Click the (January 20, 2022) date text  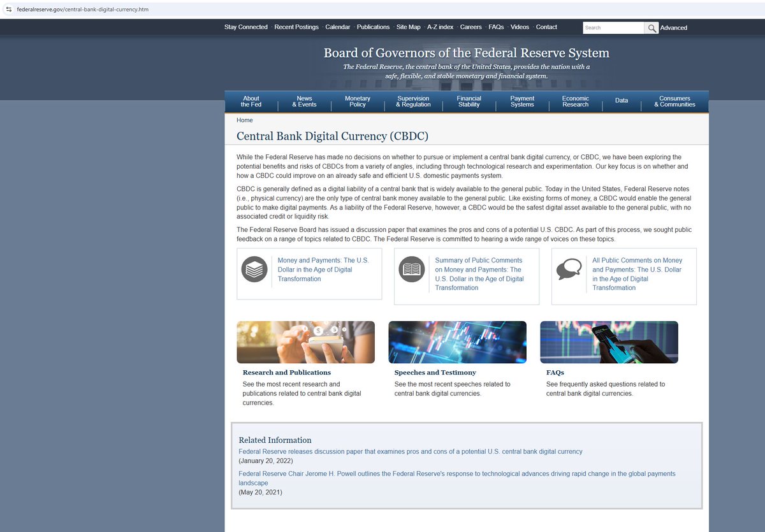pyautogui.click(x=266, y=461)
